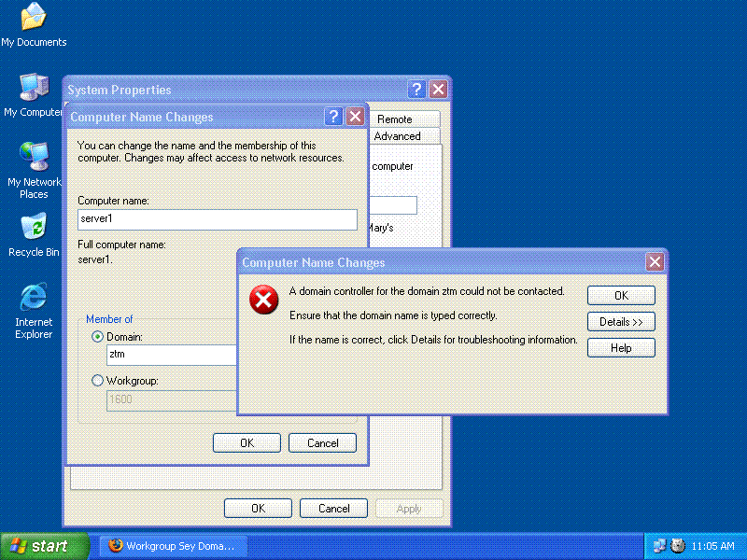
Task: Close the error message dialog
Action: click(655, 262)
